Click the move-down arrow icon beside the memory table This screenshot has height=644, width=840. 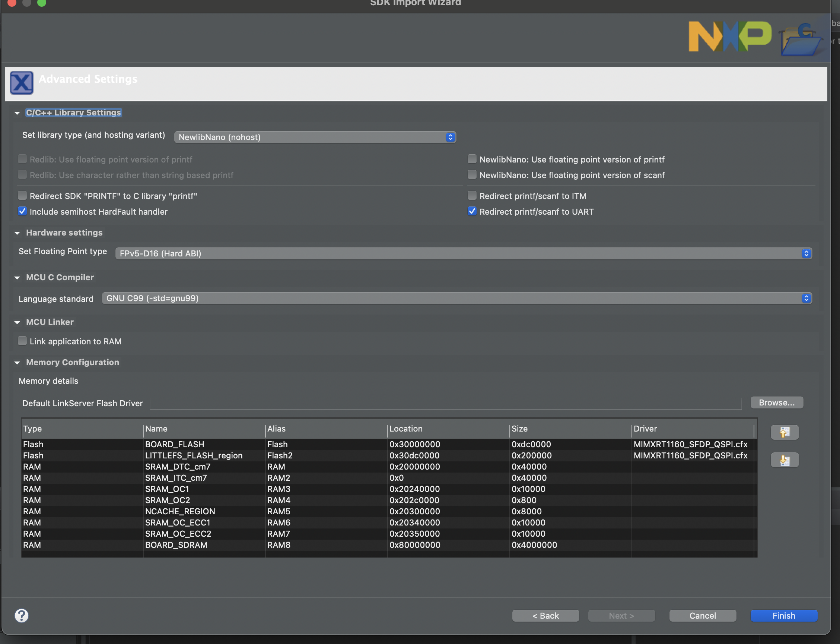coord(784,460)
